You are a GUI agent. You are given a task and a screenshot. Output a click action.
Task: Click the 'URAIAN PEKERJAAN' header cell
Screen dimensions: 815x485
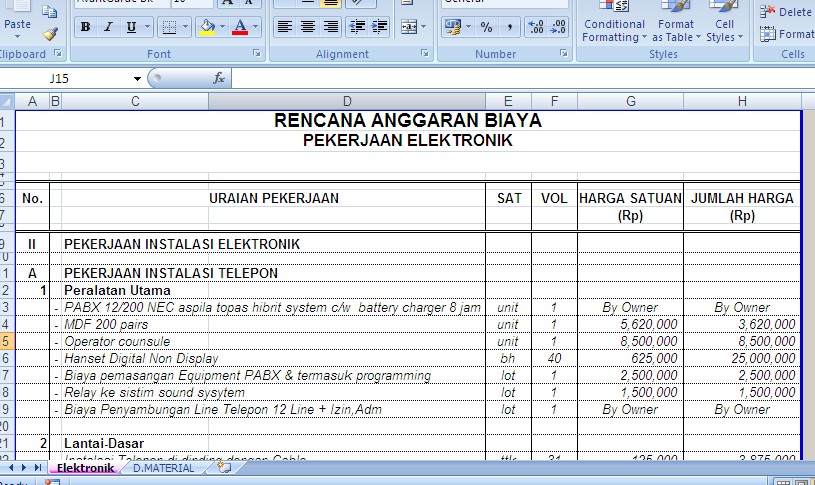[273, 199]
